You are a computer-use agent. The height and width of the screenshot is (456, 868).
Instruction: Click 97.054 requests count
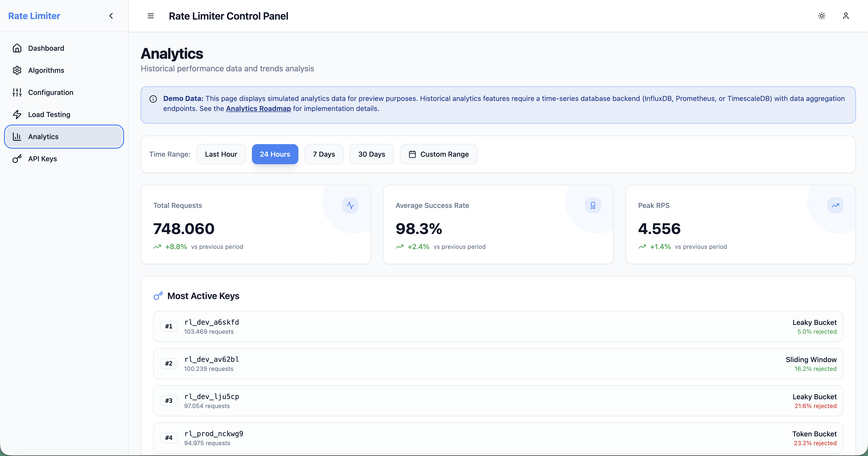207,406
